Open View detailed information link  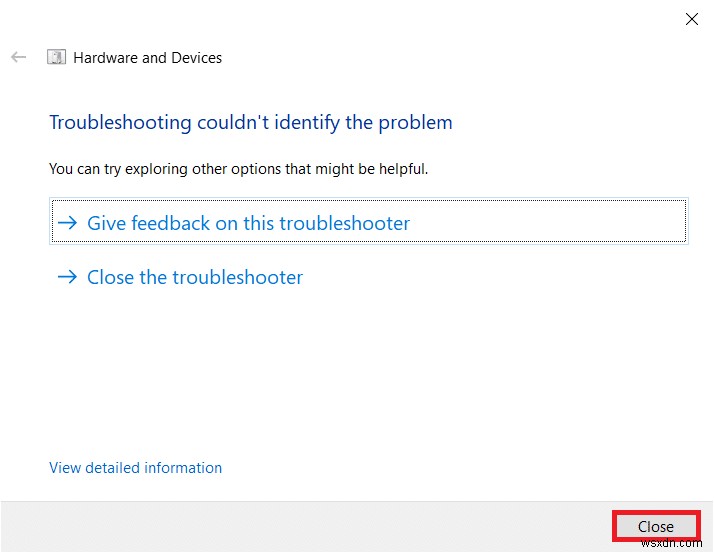pyautogui.click(x=135, y=467)
